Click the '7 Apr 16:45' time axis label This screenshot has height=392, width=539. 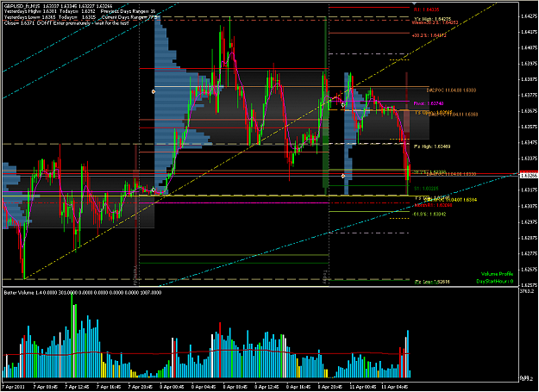[109, 387]
